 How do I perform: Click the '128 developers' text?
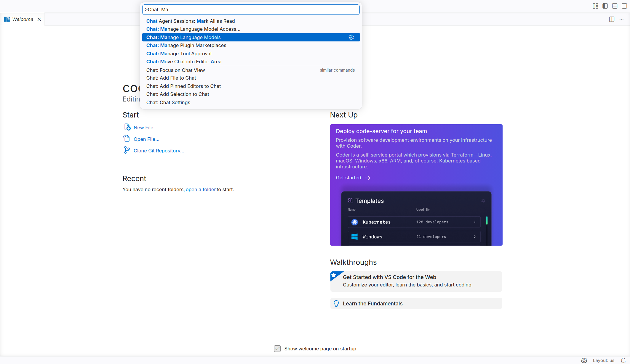[432, 222]
